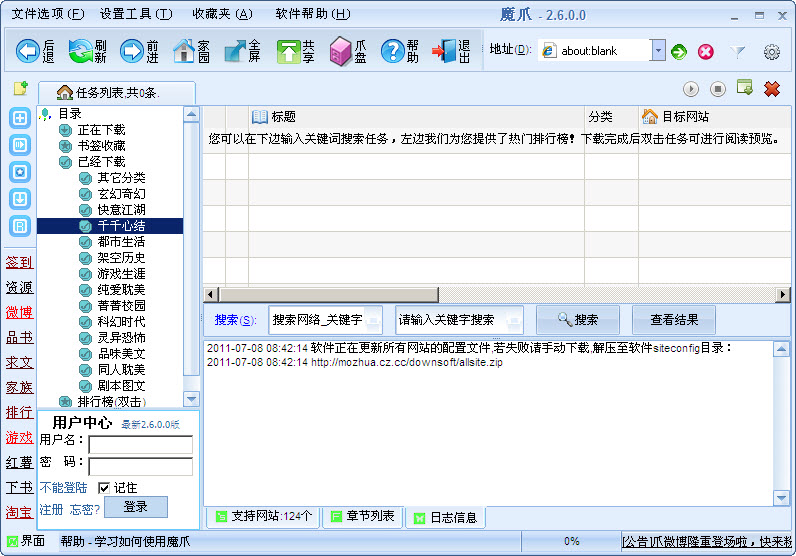Click the 淘宝 sidebar link
This screenshot has width=796, height=556.
tap(19, 512)
